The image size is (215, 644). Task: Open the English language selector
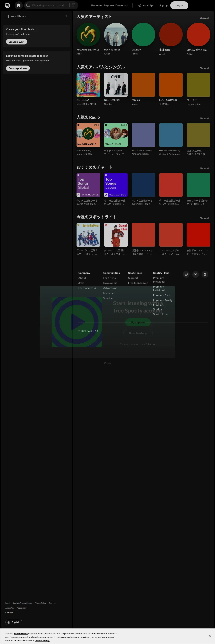(x=14, y=622)
